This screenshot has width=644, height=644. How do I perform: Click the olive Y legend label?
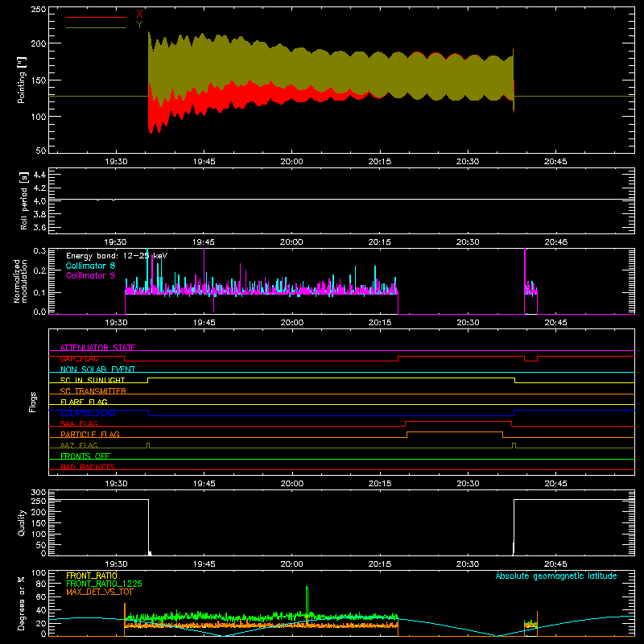(139, 24)
